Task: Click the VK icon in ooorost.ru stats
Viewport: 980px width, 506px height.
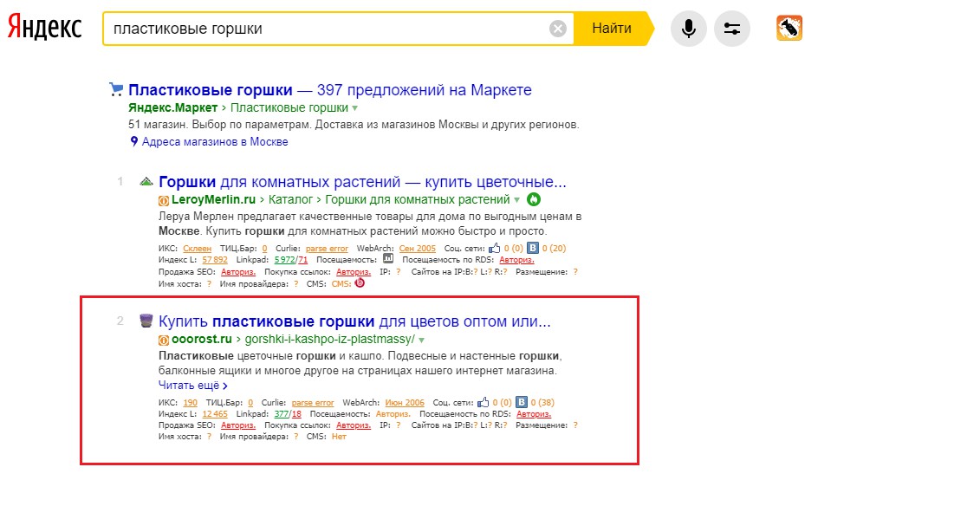Action: click(x=522, y=402)
